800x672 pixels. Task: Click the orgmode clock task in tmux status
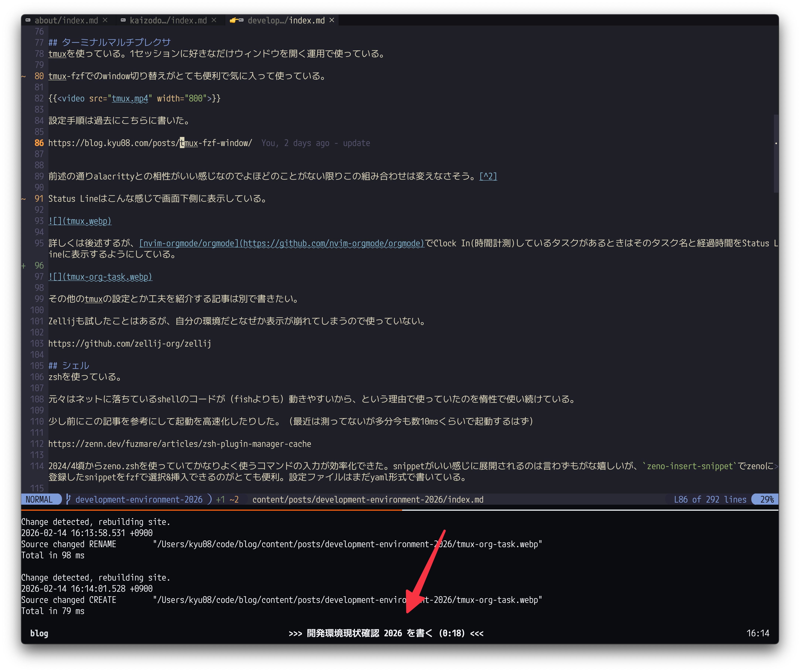[x=386, y=633]
